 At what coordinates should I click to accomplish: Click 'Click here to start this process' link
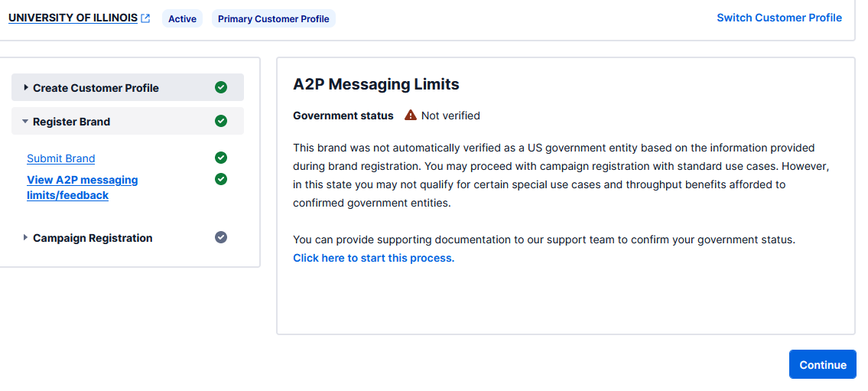[x=373, y=258]
